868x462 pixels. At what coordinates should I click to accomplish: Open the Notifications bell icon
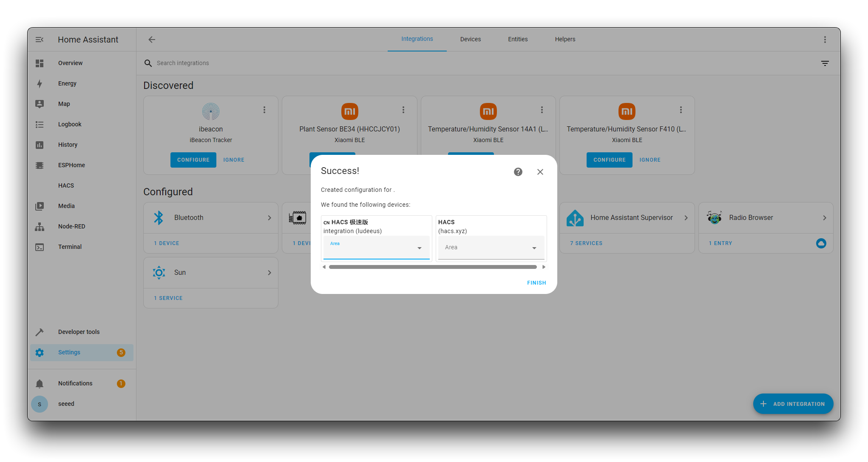(x=40, y=383)
